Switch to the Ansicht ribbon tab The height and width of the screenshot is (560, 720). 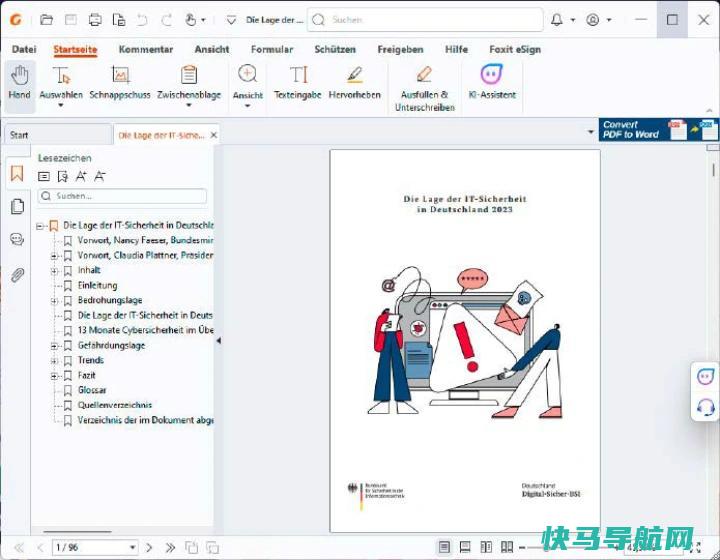click(212, 49)
